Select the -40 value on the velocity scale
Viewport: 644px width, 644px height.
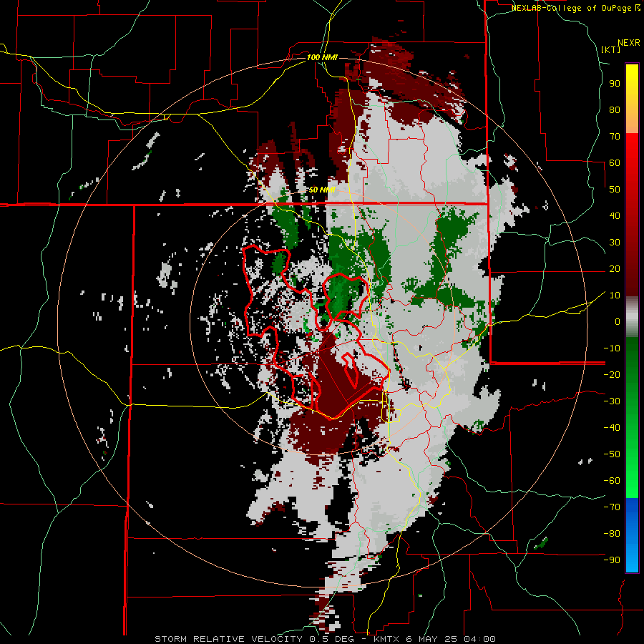pyautogui.click(x=612, y=428)
